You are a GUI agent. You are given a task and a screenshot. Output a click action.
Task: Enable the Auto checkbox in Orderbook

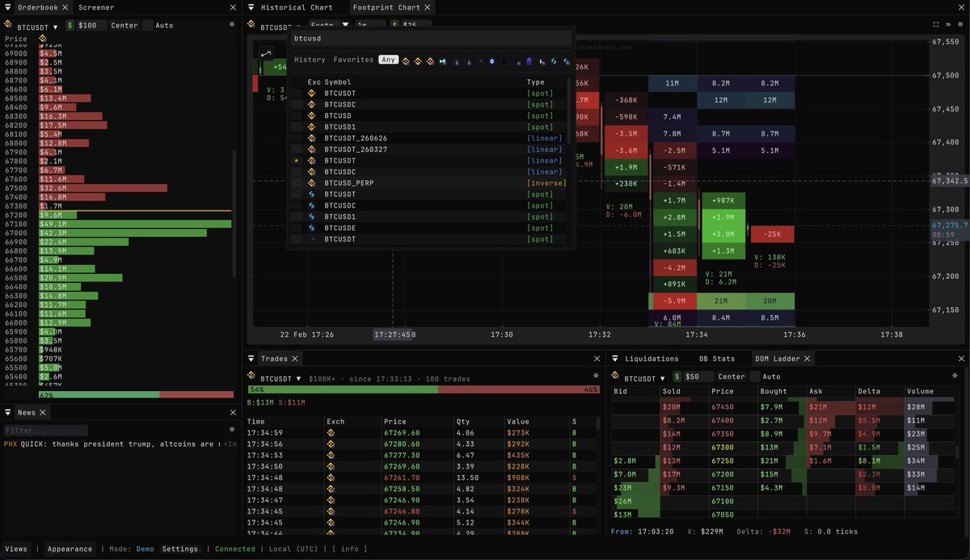click(148, 25)
